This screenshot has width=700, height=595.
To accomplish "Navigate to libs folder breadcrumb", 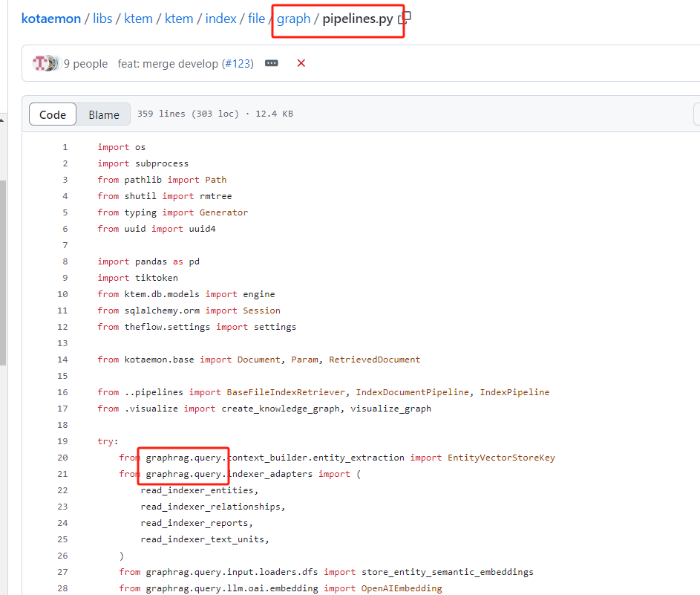I will pyautogui.click(x=102, y=19).
